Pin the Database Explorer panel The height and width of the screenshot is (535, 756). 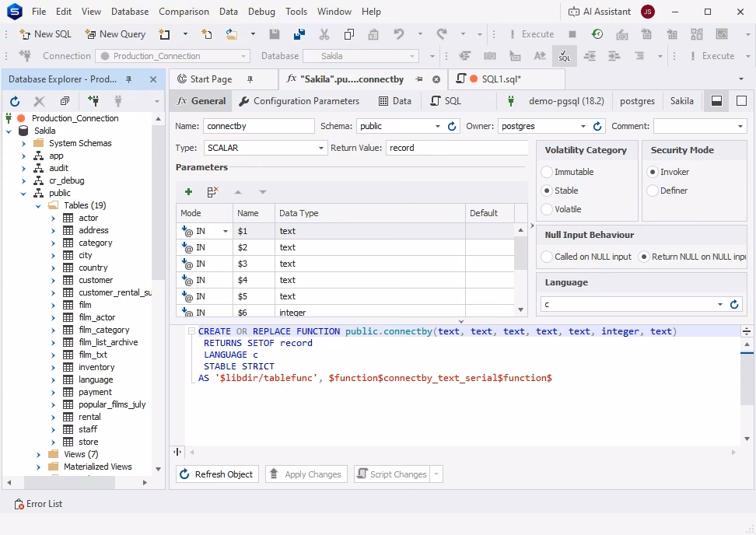pos(129,79)
